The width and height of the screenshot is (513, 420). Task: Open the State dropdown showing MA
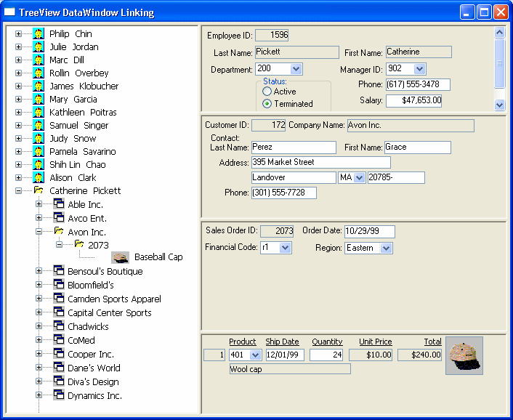tap(359, 178)
